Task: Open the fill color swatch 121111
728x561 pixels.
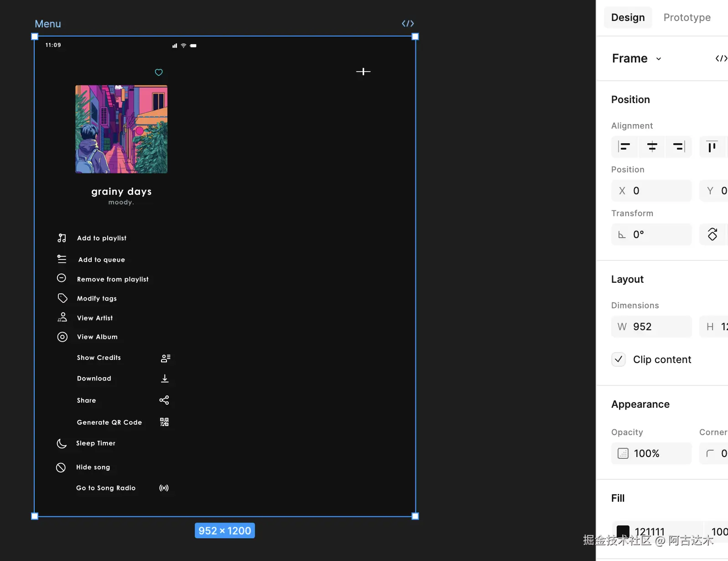Action: (x=623, y=531)
